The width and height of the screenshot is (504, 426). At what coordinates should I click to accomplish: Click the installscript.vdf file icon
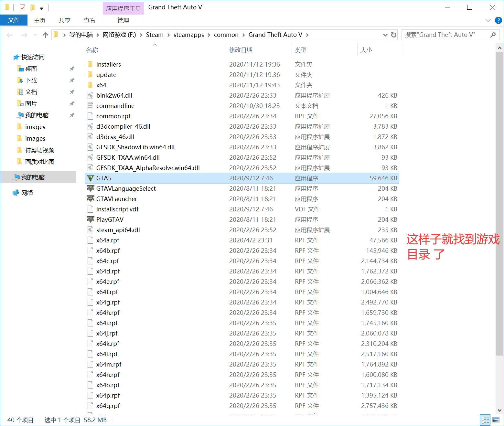91,209
